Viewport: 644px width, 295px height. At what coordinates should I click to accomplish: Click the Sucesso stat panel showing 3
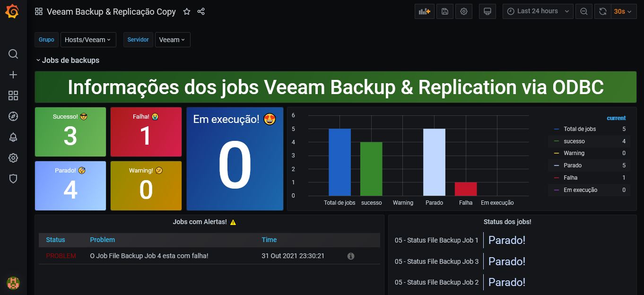70,132
